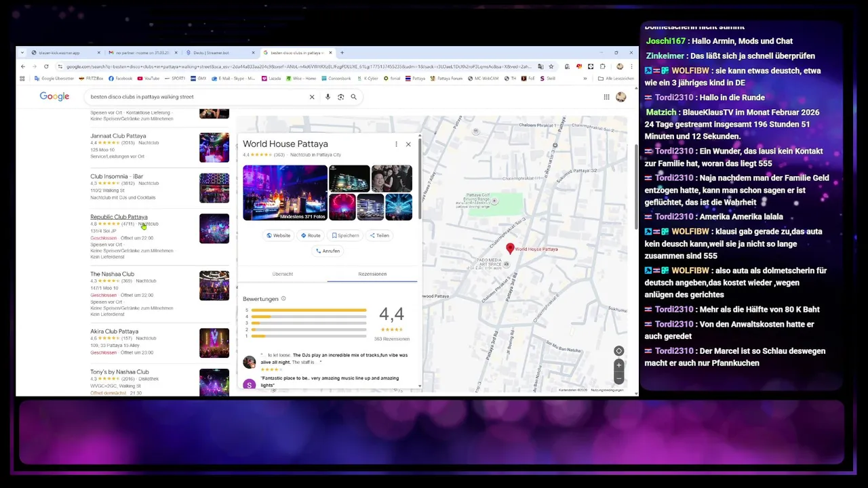The image size is (868, 488).
Task: Open the Chrome extensions puzzle icon
Action: [603, 66]
